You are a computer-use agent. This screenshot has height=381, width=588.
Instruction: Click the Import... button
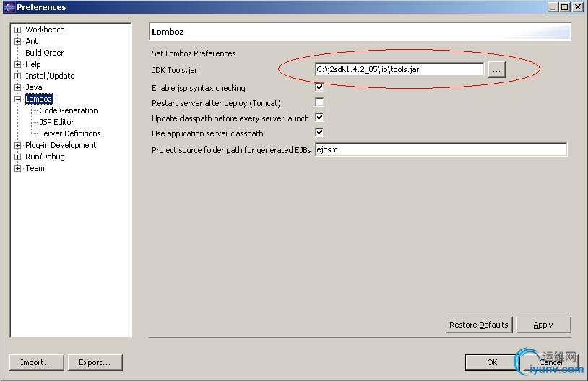(36, 362)
